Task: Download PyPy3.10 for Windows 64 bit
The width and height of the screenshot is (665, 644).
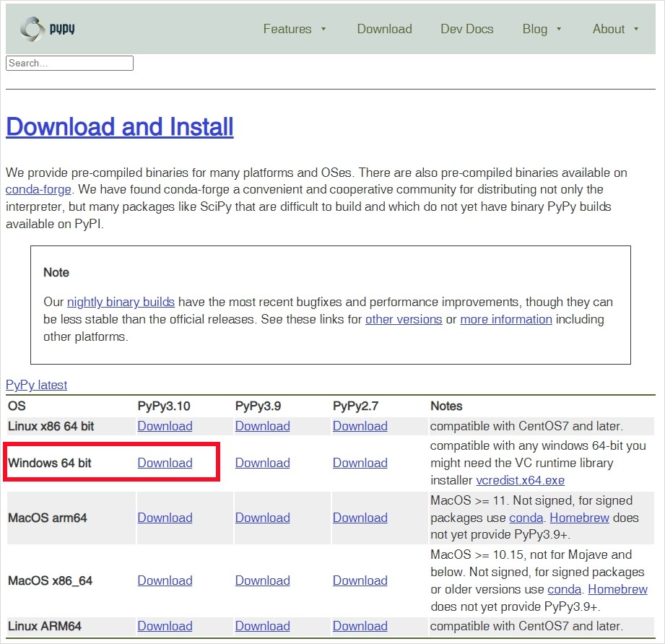Action: tap(165, 463)
